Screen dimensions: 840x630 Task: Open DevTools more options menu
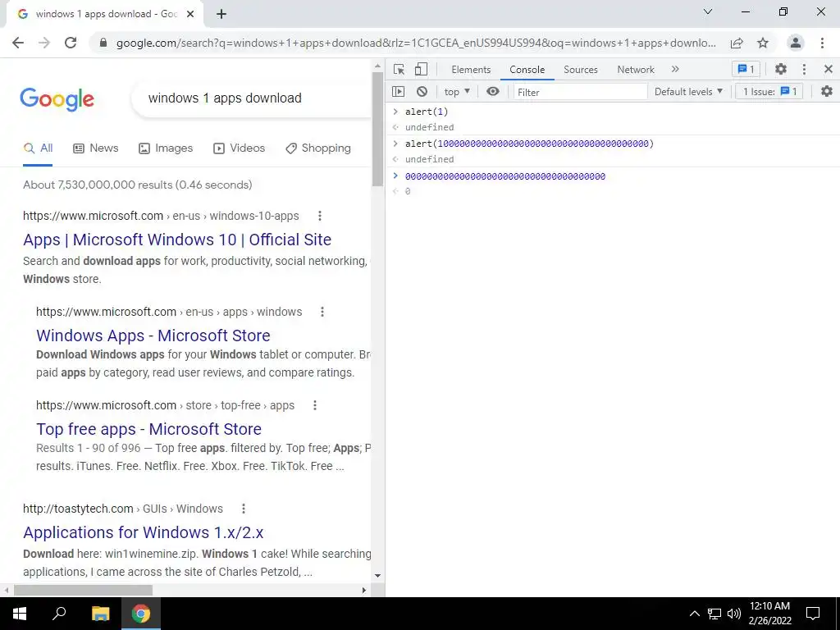804,69
